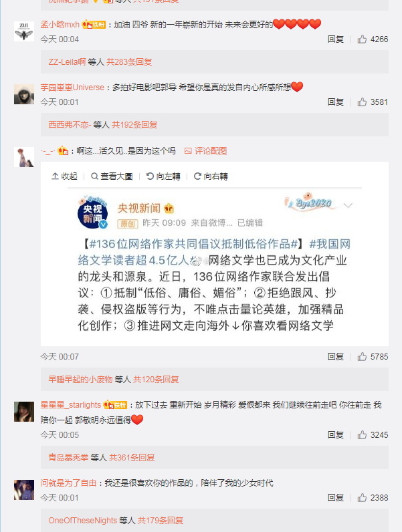
Task: Reply to 芋园崽崽Universe comment
Action: (336, 102)
